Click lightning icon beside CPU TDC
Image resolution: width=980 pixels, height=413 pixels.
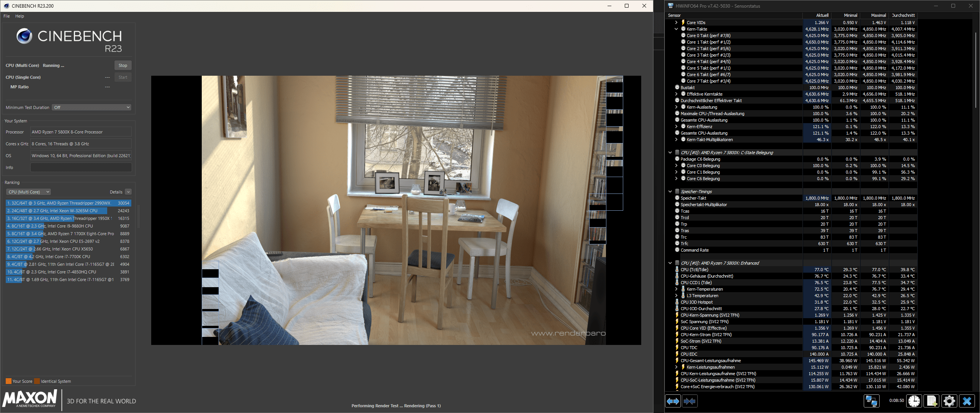pyautogui.click(x=677, y=348)
